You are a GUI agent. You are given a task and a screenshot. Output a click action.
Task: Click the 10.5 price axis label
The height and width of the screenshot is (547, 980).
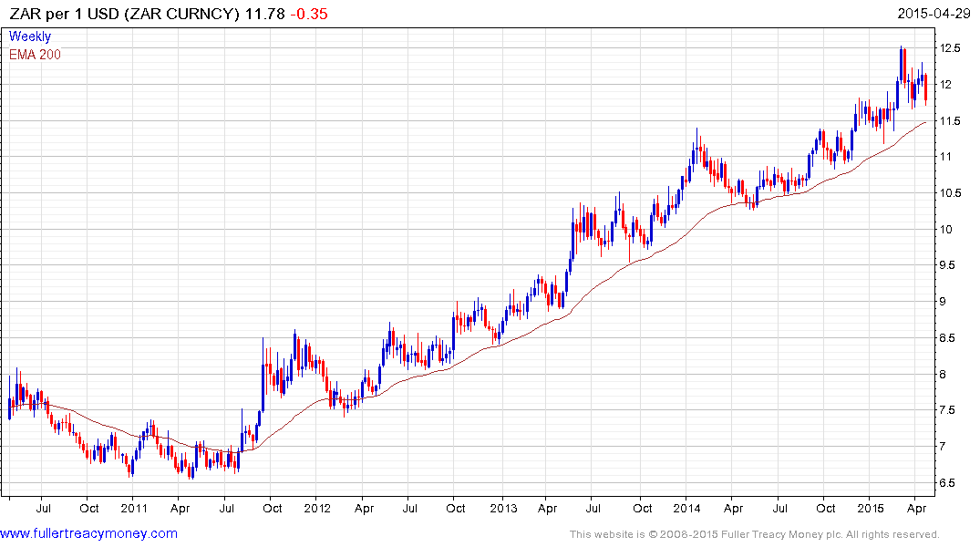pos(950,193)
